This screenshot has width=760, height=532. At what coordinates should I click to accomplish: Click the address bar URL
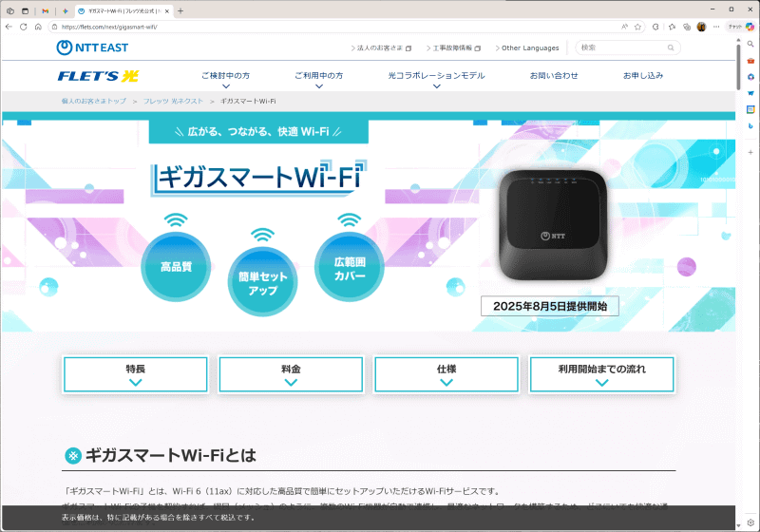tap(109, 27)
